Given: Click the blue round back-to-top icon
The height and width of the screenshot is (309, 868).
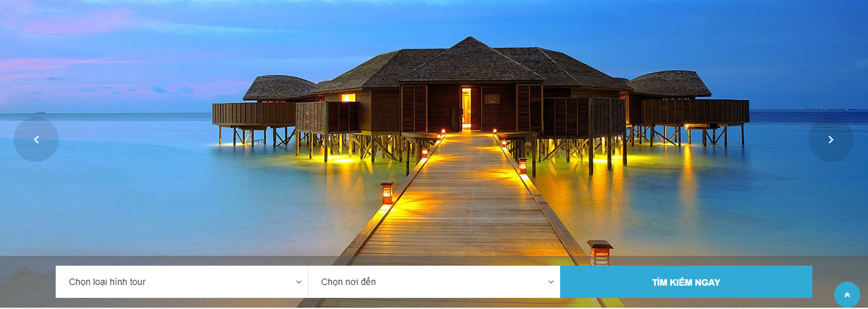Looking at the screenshot, I should click(x=847, y=295).
